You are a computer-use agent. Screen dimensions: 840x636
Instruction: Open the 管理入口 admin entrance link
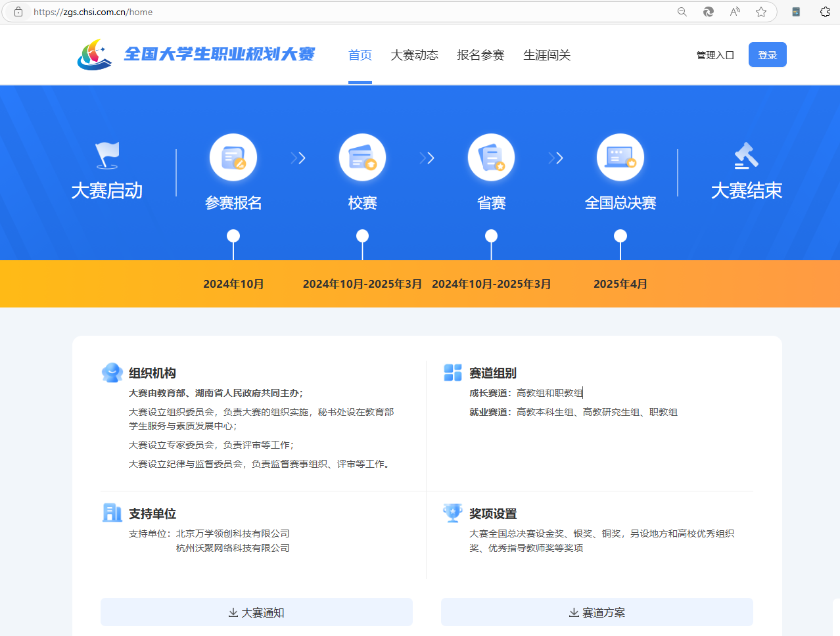pos(715,55)
